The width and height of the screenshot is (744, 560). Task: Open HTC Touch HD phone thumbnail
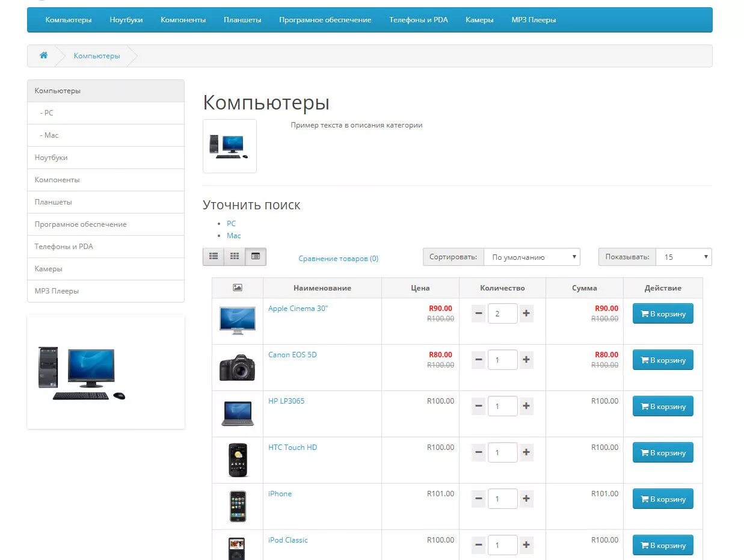238,460
